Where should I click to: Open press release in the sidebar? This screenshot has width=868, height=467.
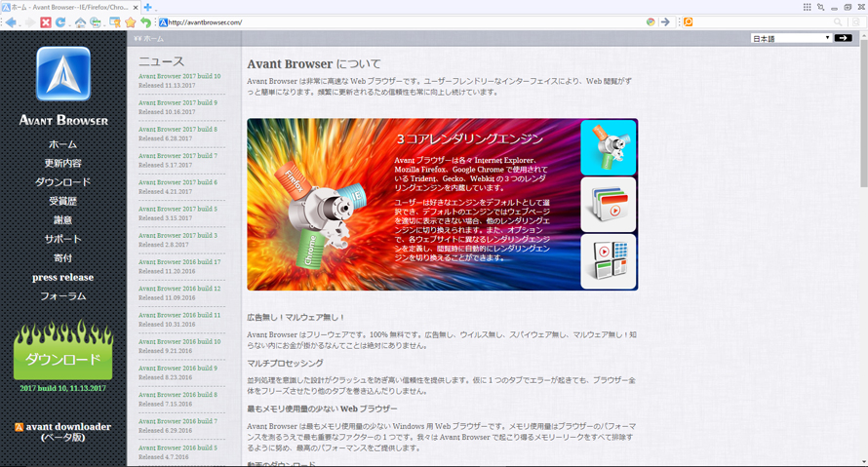click(x=62, y=277)
